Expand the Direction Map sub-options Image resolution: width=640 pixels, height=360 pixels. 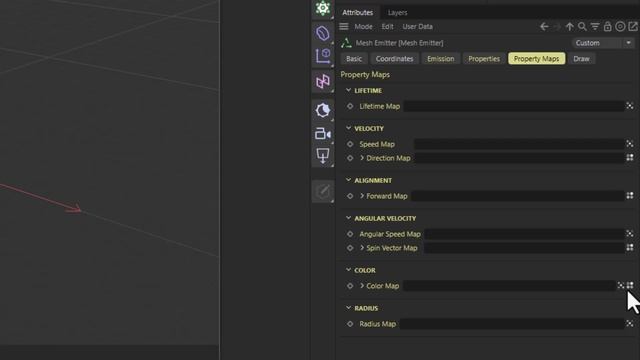pos(362,158)
